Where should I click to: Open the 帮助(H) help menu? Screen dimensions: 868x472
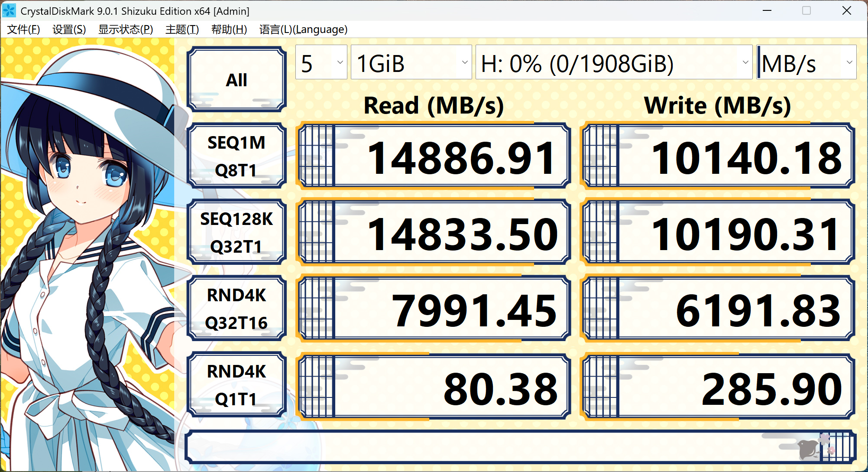(229, 29)
